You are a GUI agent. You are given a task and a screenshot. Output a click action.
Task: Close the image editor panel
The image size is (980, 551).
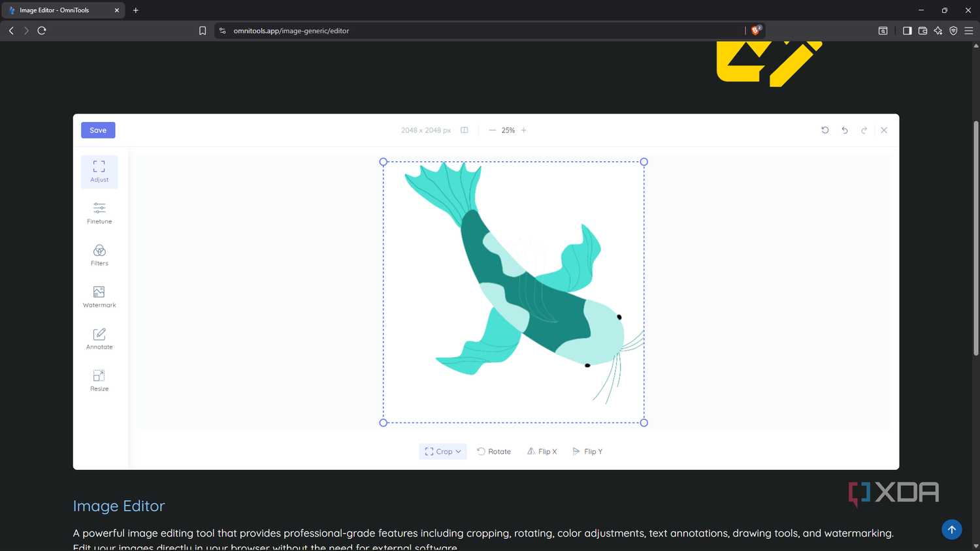(x=884, y=130)
